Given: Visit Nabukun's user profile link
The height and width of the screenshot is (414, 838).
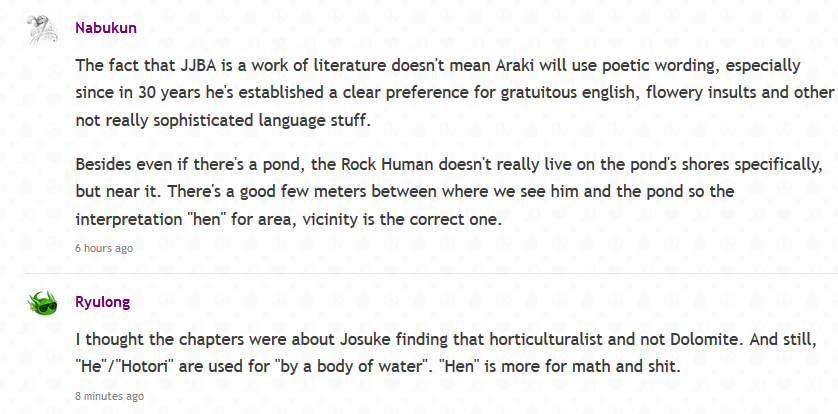Looking at the screenshot, I should point(106,28).
